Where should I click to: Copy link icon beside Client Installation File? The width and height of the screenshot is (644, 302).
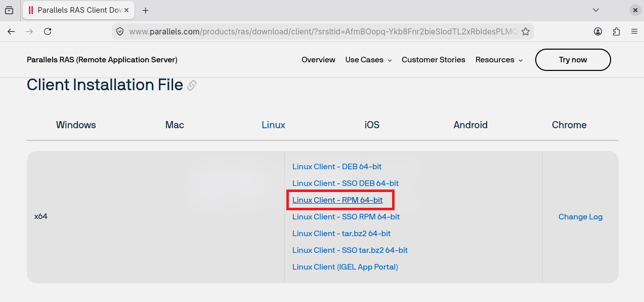tap(192, 86)
